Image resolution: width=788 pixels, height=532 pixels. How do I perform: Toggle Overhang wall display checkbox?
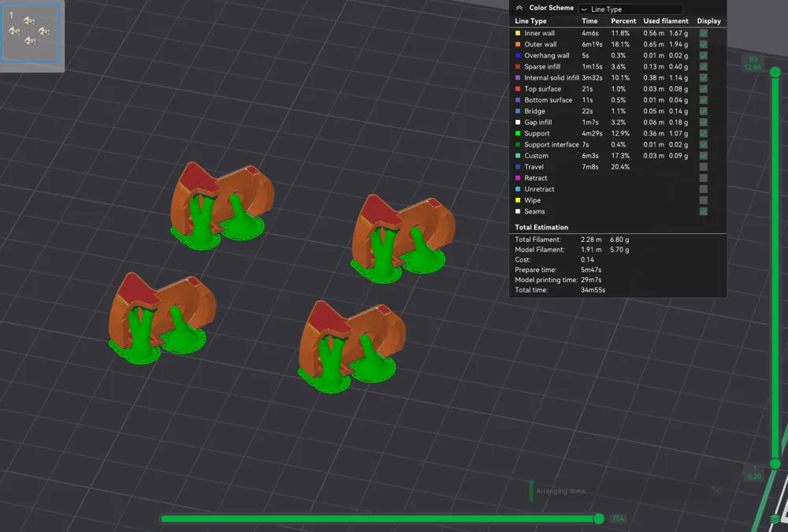(x=704, y=55)
